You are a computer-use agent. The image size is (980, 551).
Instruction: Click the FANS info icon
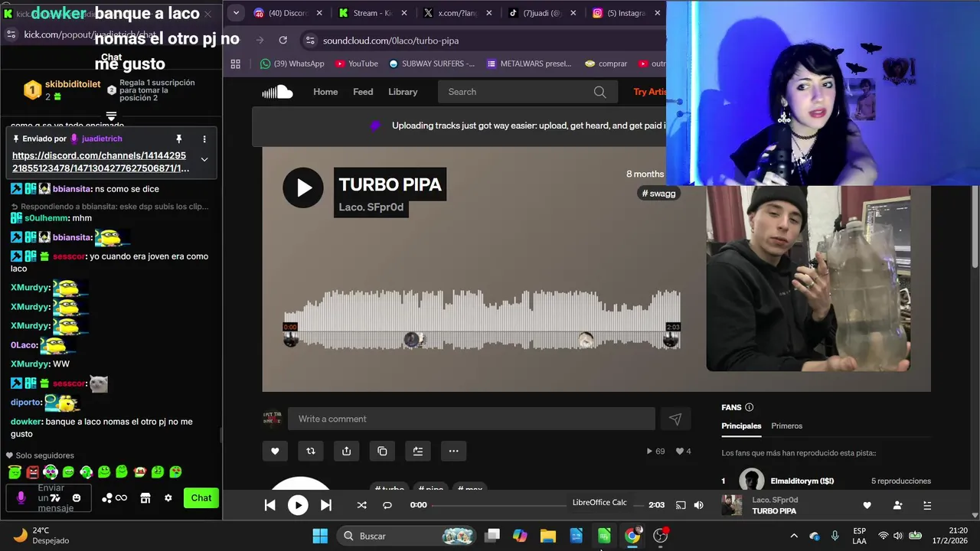(750, 407)
